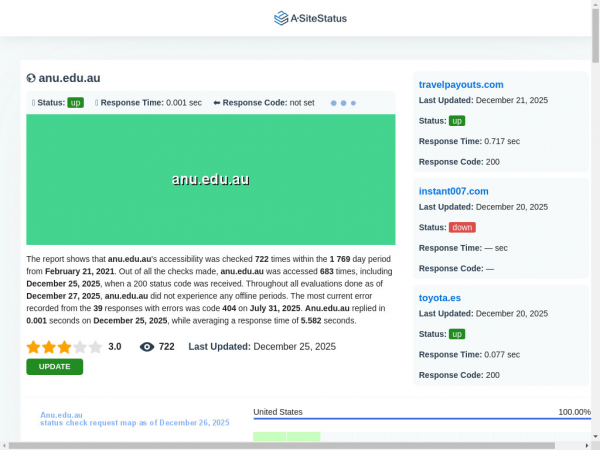Viewport: 600px width, 450px height.
Task: Click the Anu.edu.au status check map caption
Action: click(134, 418)
